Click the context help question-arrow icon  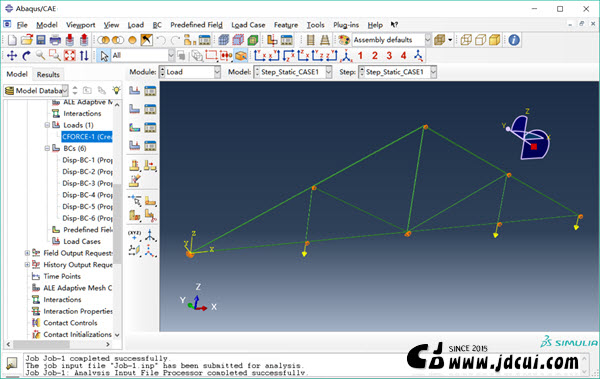point(394,25)
